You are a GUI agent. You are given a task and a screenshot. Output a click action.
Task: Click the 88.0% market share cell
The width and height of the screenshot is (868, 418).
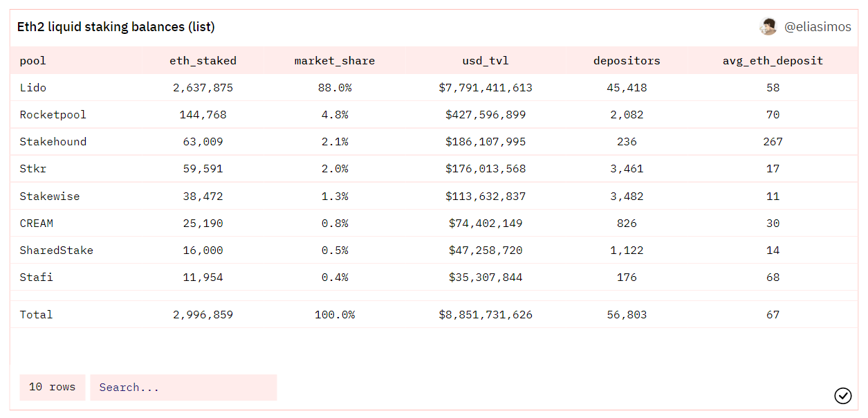pos(335,88)
